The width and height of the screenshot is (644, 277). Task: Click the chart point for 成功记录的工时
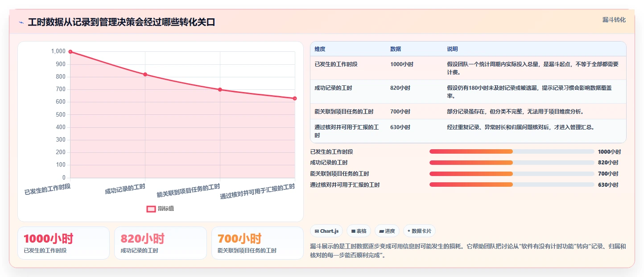[145, 75]
